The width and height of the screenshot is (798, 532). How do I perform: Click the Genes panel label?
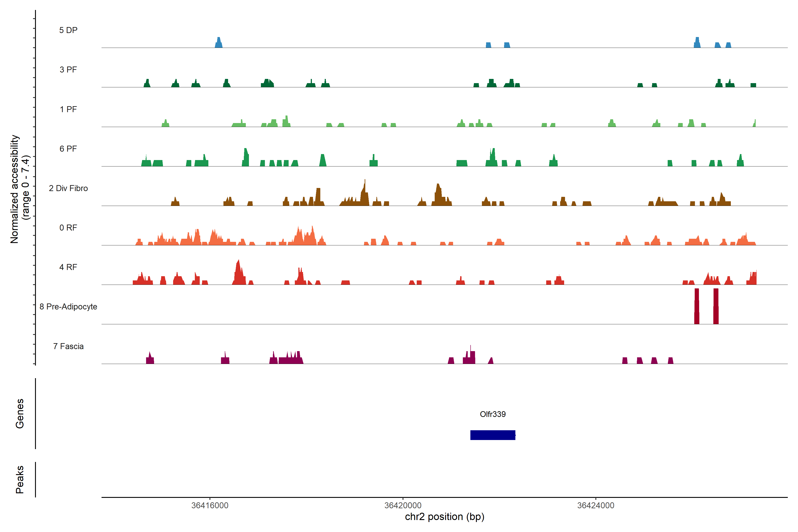tap(20, 414)
